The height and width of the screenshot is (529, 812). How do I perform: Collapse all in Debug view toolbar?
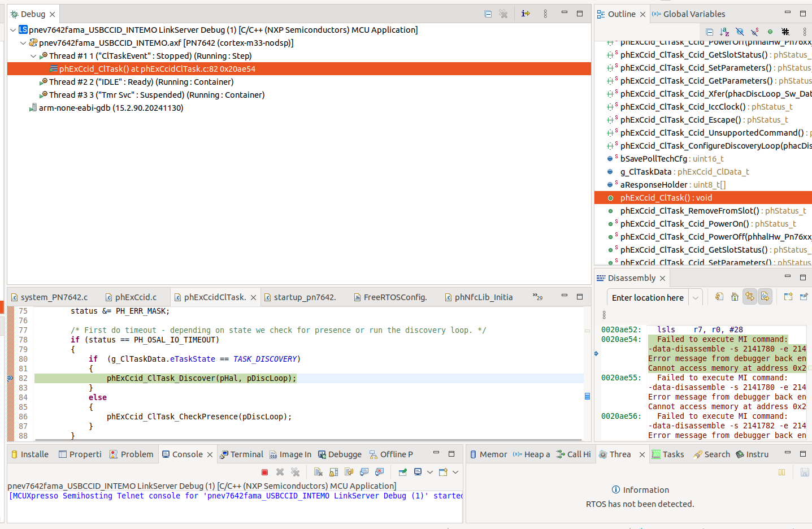[488, 14]
